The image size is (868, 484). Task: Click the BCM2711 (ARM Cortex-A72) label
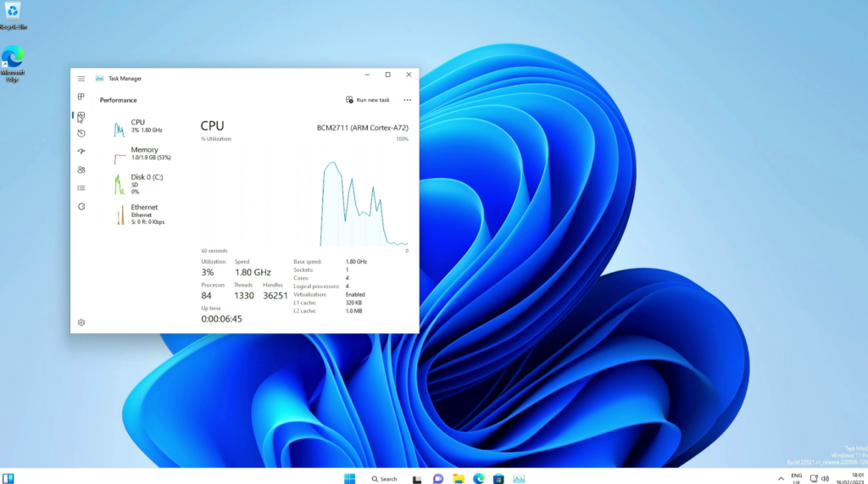363,128
